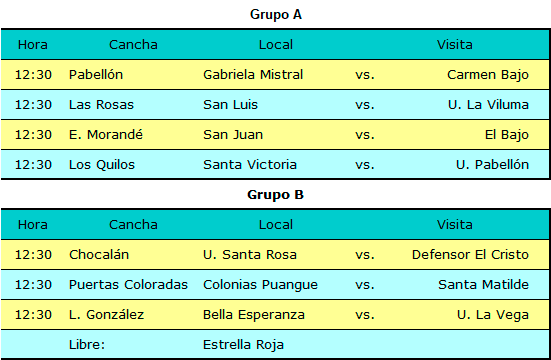Click the Defensor El Cristo team
This screenshot has width=551, height=360.
point(470,255)
